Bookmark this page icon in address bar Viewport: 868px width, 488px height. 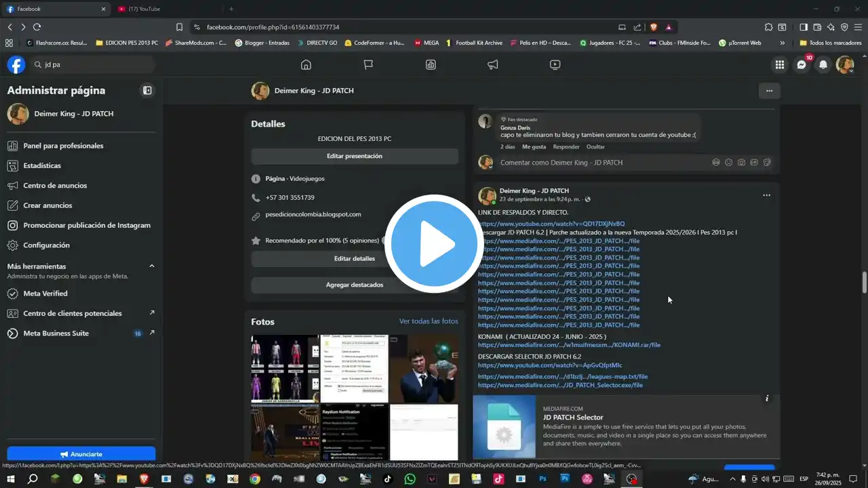point(179,27)
